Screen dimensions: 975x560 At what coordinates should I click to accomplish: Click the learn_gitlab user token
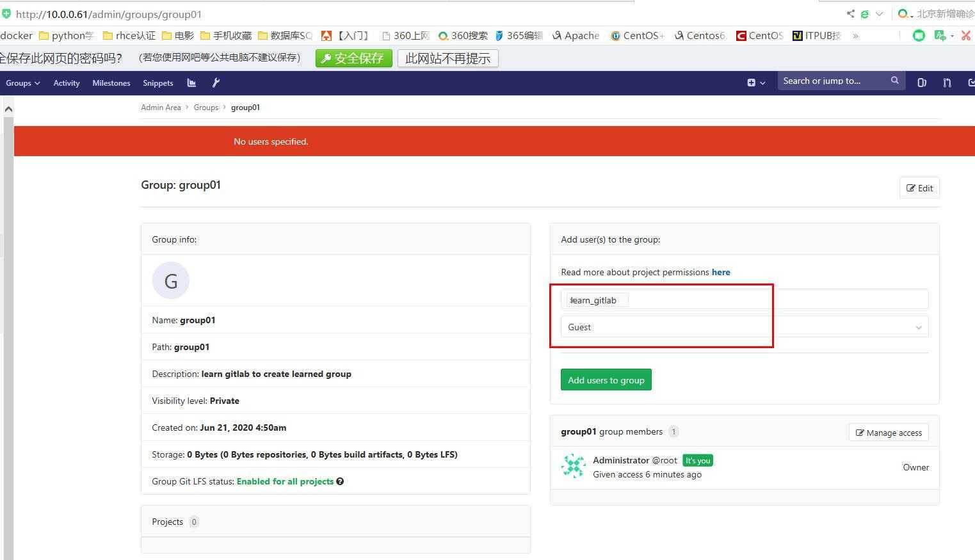(x=597, y=300)
